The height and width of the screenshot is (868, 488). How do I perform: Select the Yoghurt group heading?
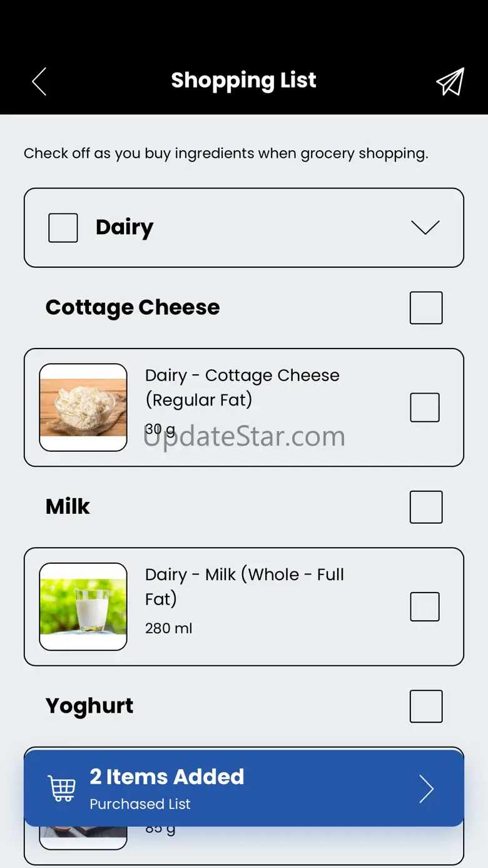[89, 706]
